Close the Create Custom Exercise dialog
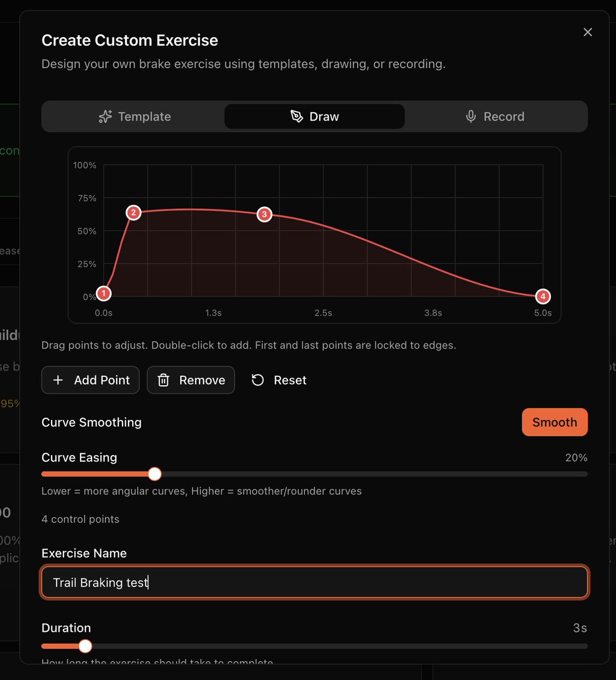 tap(588, 32)
